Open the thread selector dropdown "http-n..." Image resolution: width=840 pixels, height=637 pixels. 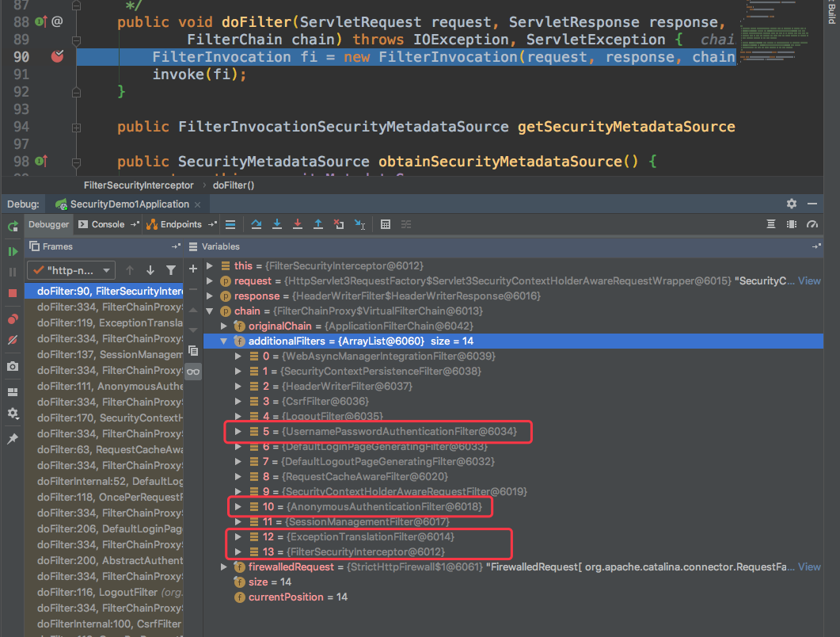click(x=71, y=270)
